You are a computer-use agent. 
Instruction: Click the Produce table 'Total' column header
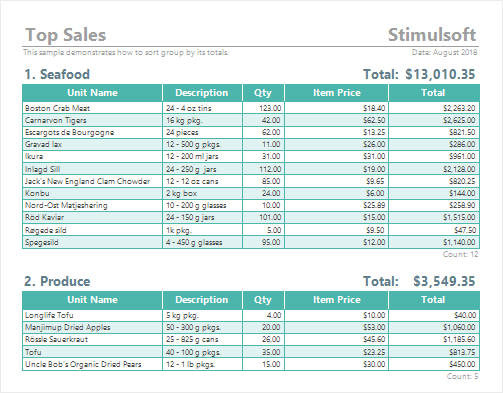(x=434, y=300)
